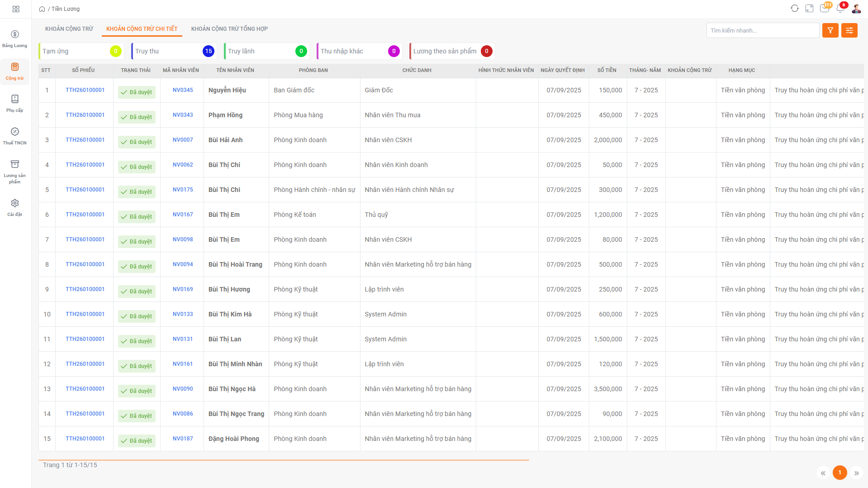The height and width of the screenshot is (488, 868).
Task: Toggle the Truy thu filter card
Action: point(174,51)
